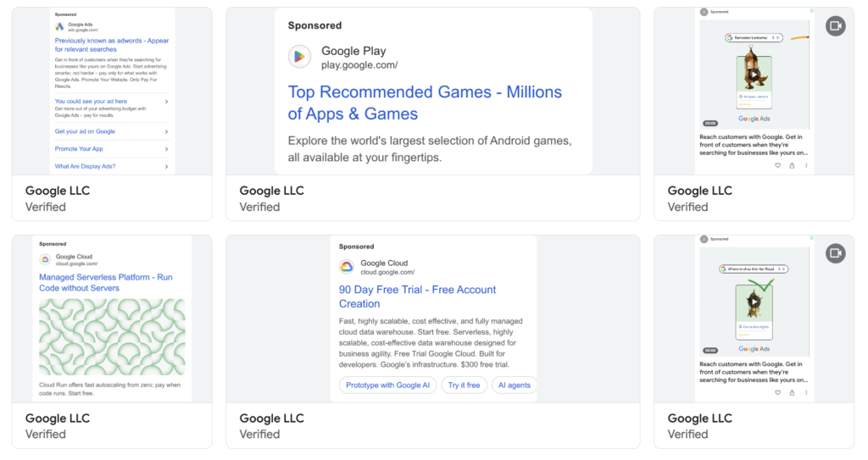The width and height of the screenshot is (868, 460).
Task: Click the video camera icon on the Decorative lights ad
Action: pyautogui.click(x=835, y=253)
